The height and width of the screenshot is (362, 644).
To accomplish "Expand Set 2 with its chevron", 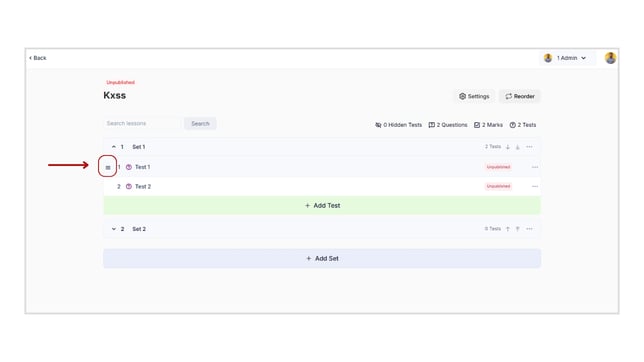I will pyautogui.click(x=114, y=229).
